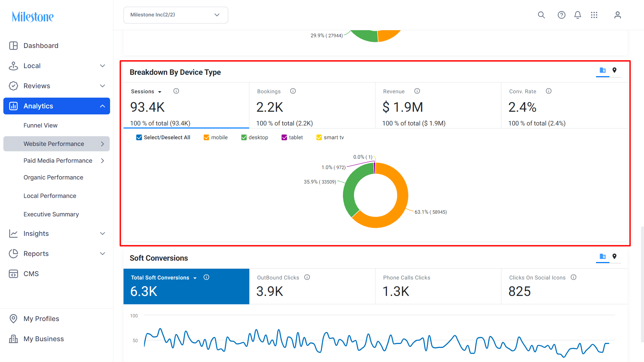Open the search icon in top bar
This screenshot has width=644, height=362.
[x=541, y=15]
